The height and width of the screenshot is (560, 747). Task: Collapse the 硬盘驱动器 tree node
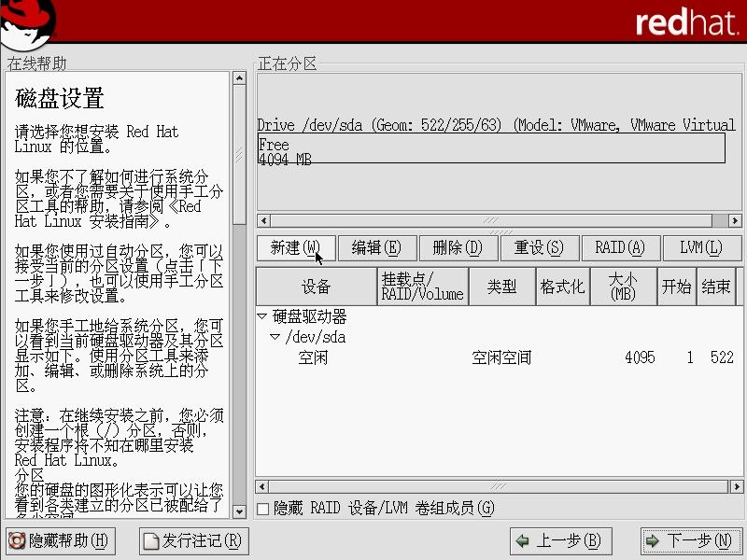(x=261, y=317)
